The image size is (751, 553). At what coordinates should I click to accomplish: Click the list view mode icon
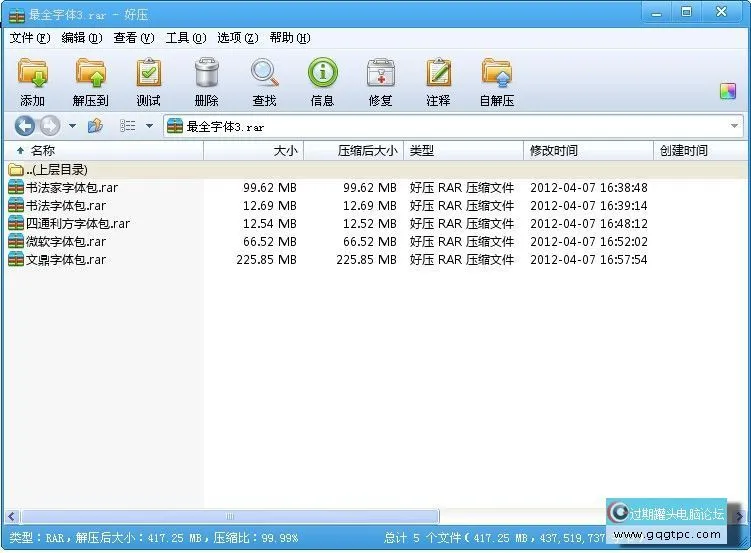(x=127, y=126)
